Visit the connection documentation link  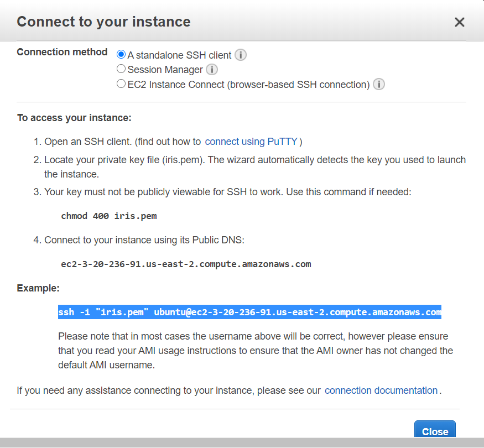tap(381, 390)
